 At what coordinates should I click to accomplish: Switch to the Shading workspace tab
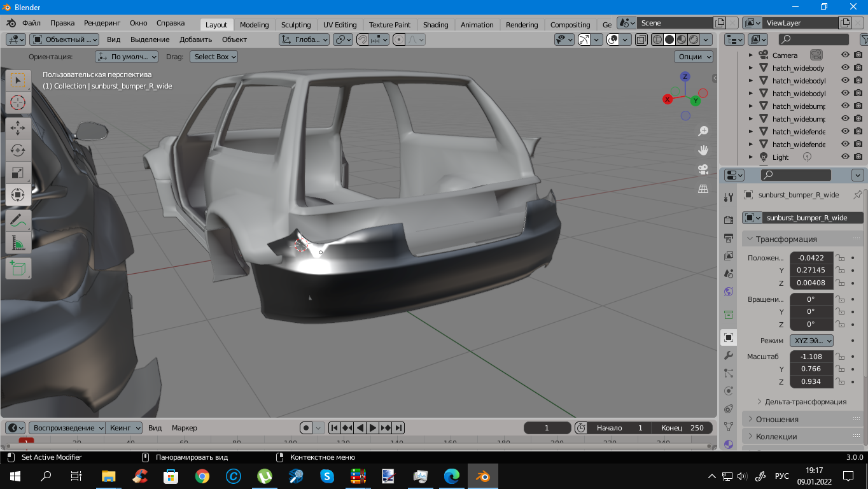click(x=435, y=25)
